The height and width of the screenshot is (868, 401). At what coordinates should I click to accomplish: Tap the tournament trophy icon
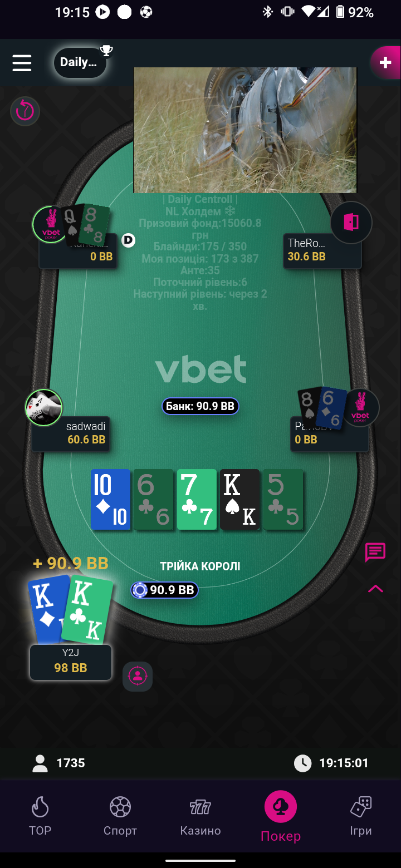pos(106,51)
